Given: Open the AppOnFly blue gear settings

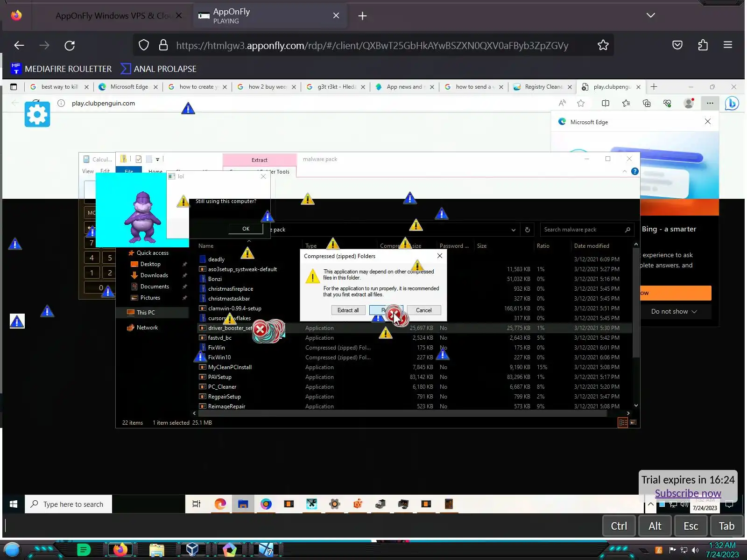Looking at the screenshot, I should [x=37, y=114].
